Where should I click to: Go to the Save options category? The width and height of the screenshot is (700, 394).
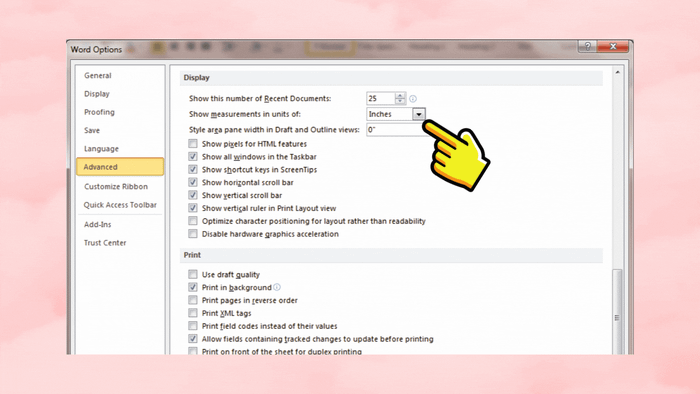[x=92, y=130]
